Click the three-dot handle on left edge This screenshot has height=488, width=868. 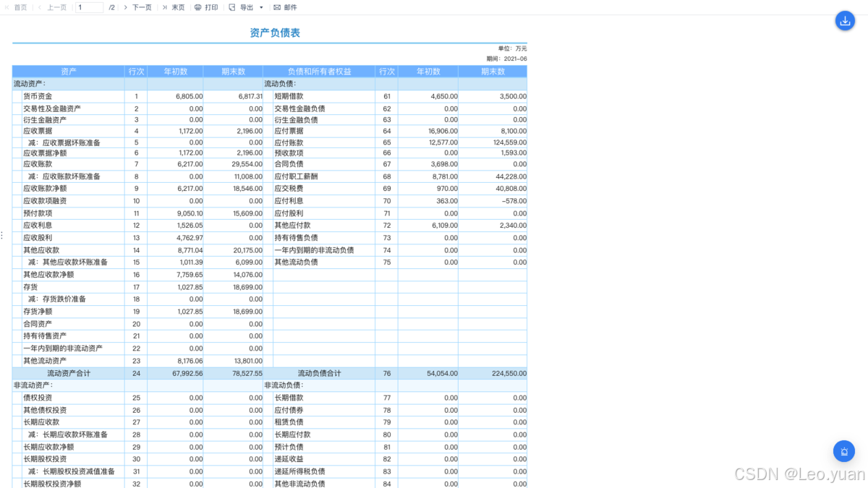click(x=2, y=236)
